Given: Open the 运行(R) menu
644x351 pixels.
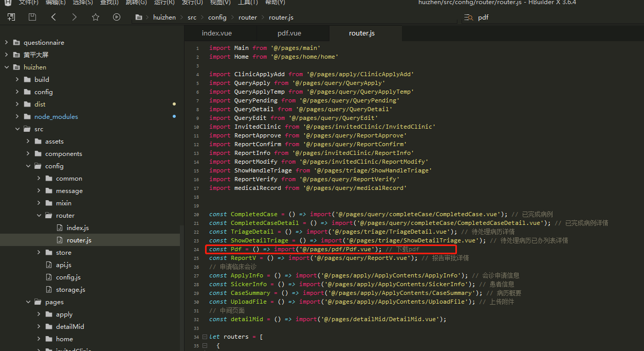Looking at the screenshot, I should click(164, 3).
